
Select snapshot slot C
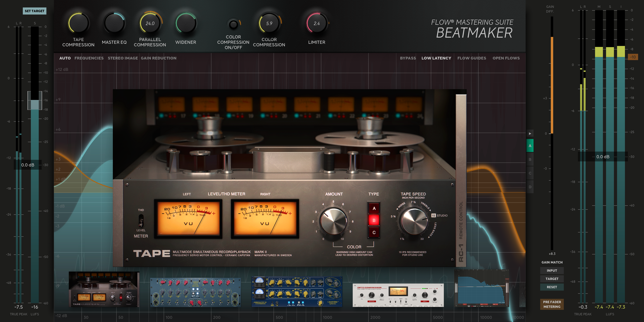tap(530, 173)
